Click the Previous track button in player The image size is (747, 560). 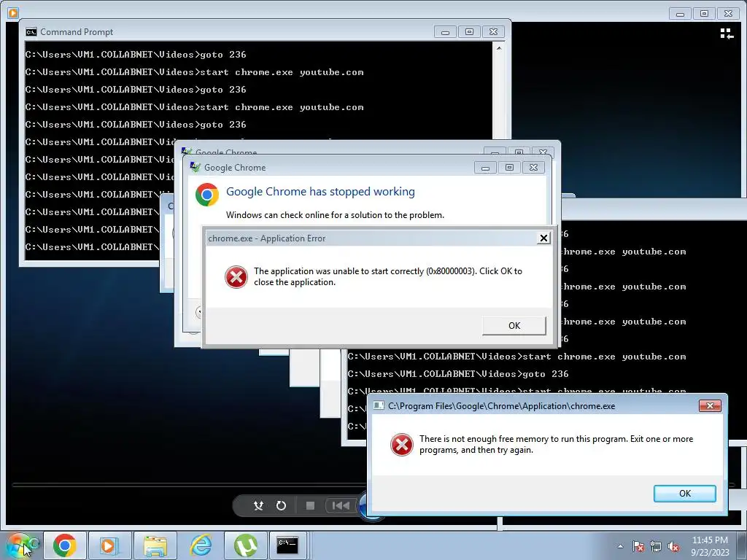pyautogui.click(x=340, y=505)
